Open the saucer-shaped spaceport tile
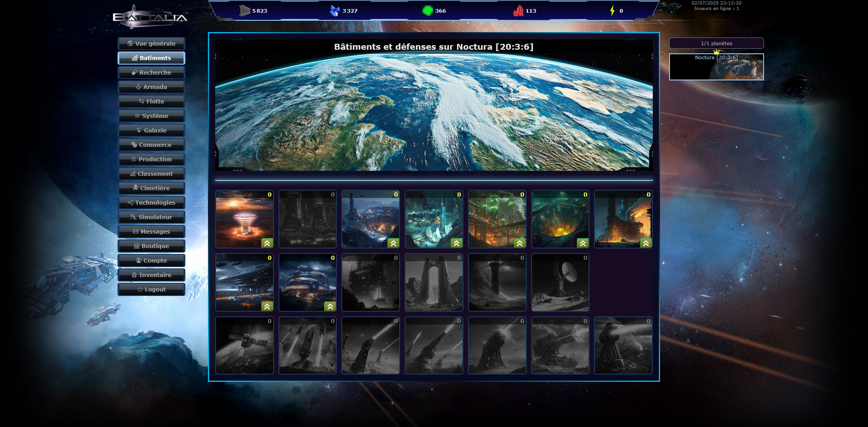 [245, 282]
